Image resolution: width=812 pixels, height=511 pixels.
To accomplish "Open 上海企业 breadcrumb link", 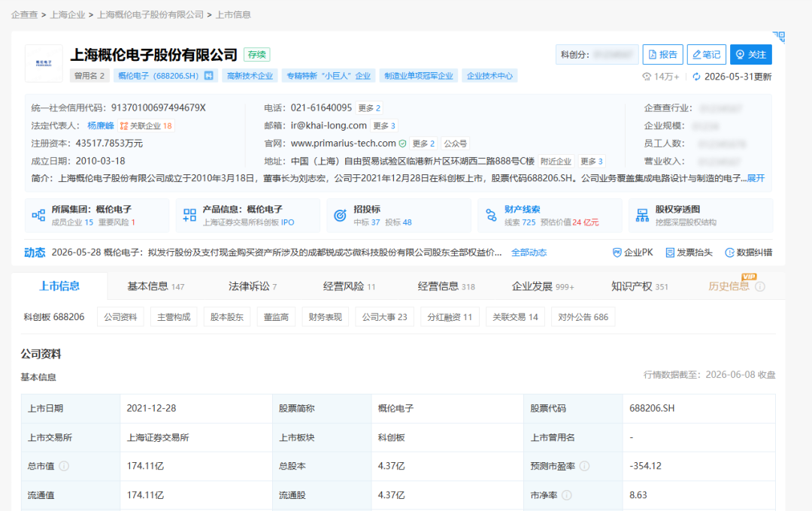I will pyautogui.click(x=68, y=14).
